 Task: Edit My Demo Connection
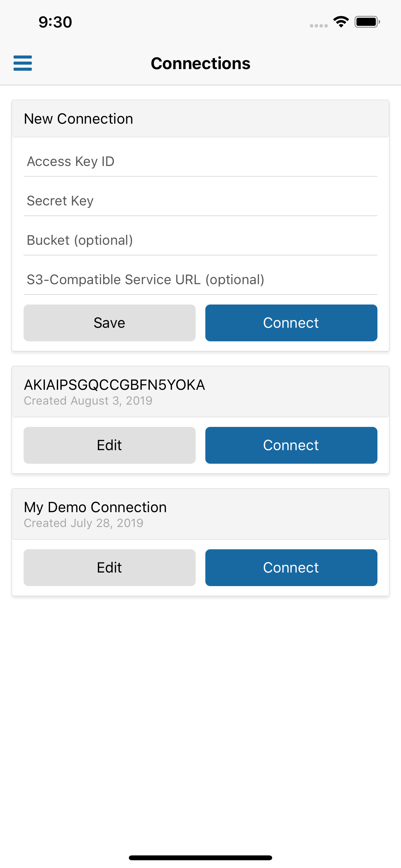pos(109,567)
